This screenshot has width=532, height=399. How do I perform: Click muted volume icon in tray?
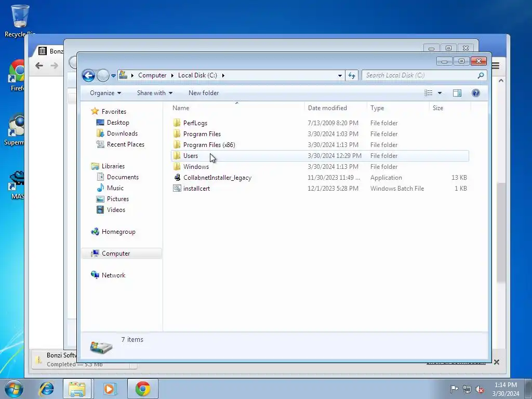480,389
